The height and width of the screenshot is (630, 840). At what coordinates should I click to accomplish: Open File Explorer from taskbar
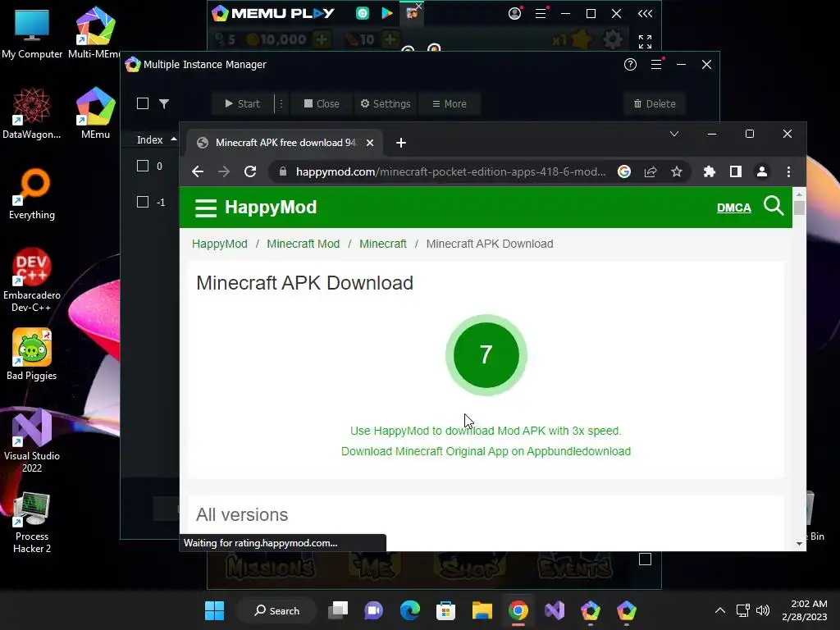pos(482,610)
